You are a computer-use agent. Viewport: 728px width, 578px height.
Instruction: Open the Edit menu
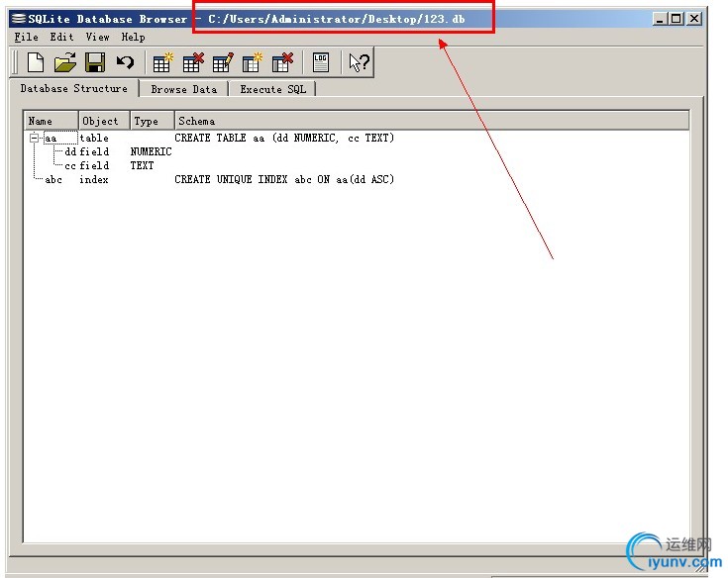click(61, 37)
